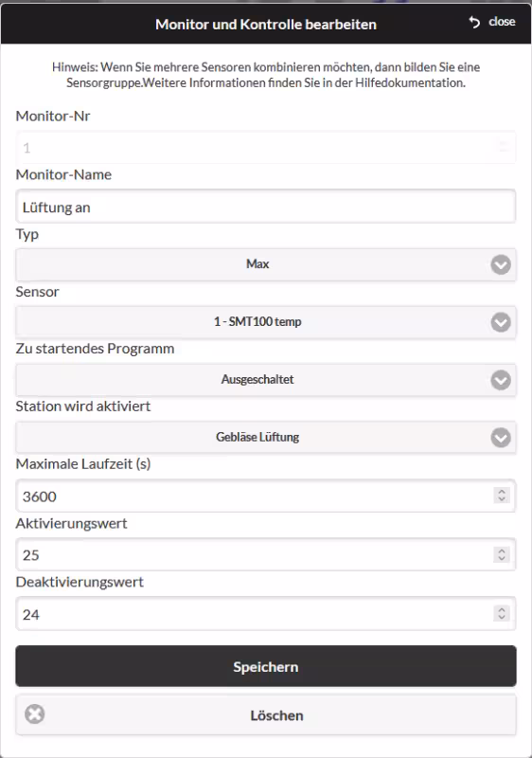This screenshot has height=758, width=532.
Task: Click the close label in header
Action: pos(502,22)
